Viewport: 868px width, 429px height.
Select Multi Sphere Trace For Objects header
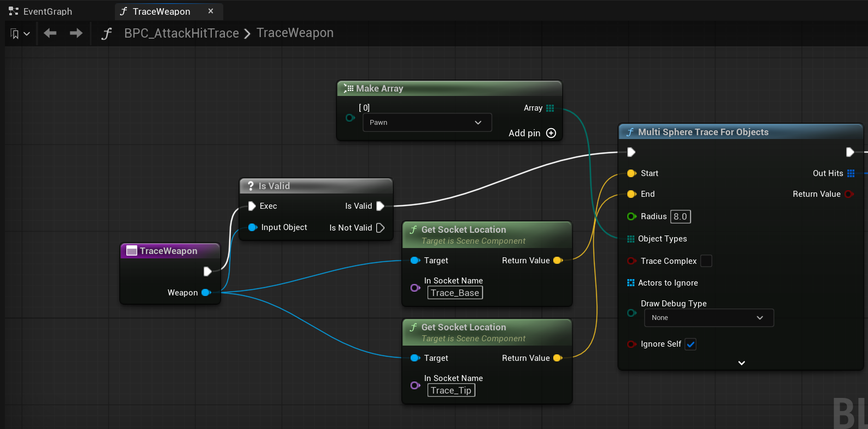point(741,132)
